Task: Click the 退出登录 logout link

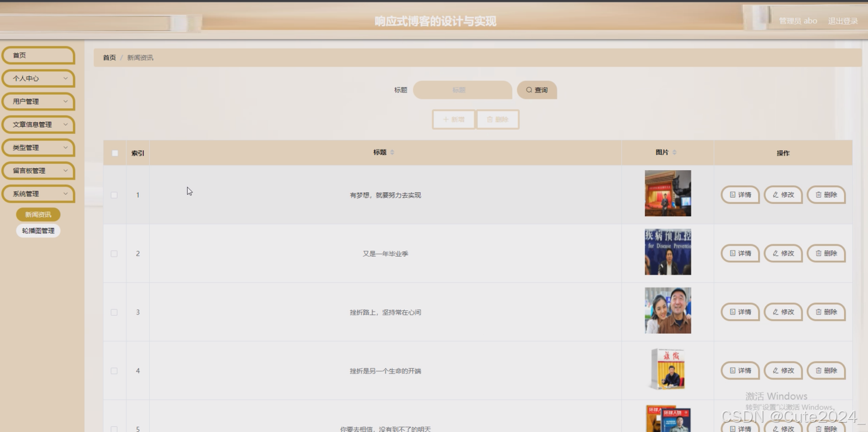Action: pyautogui.click(x=843, y=21)
